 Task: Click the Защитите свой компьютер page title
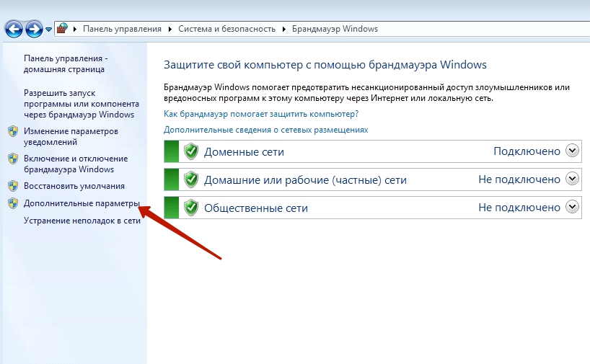(x=325, y=65)
